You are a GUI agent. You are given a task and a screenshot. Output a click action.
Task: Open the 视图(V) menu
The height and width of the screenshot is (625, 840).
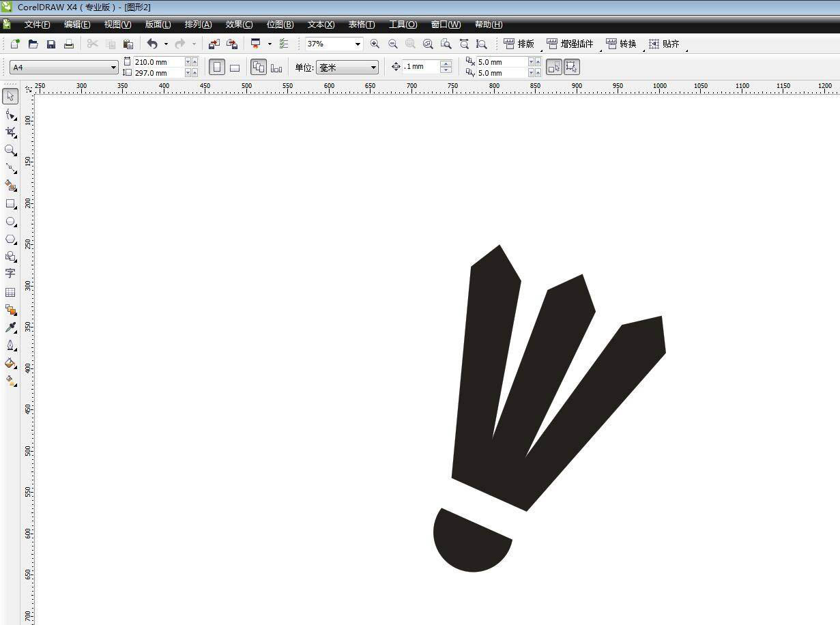coord(117,25)
